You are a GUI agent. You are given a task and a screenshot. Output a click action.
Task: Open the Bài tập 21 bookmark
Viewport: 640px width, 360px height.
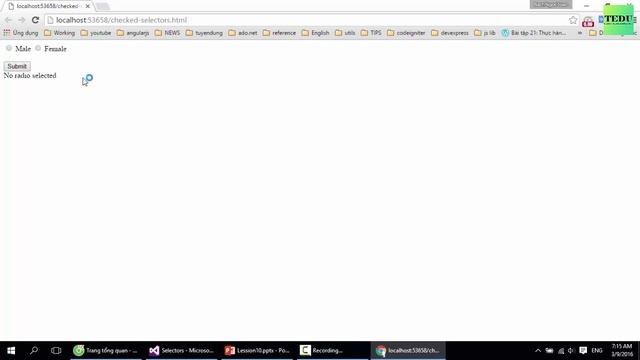(x=534, y=33)
